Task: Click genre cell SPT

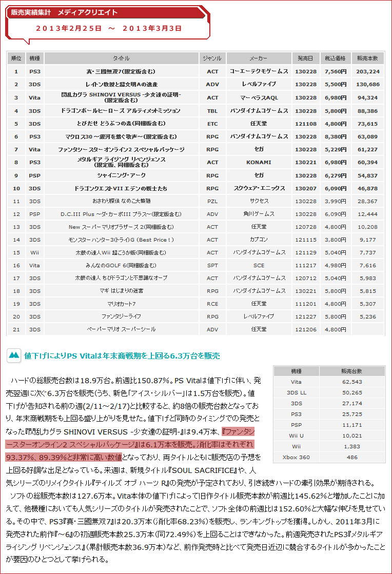Action: tap(212, 265)
